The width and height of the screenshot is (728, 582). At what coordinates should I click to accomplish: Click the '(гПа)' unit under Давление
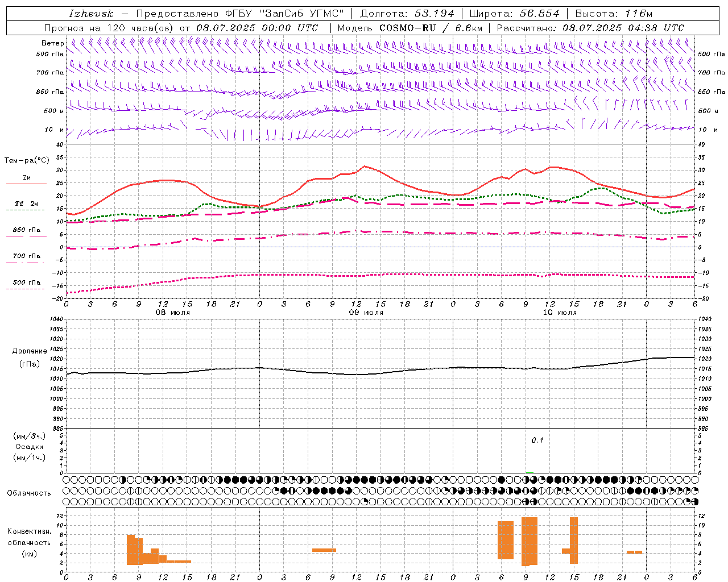pos(30,364)
